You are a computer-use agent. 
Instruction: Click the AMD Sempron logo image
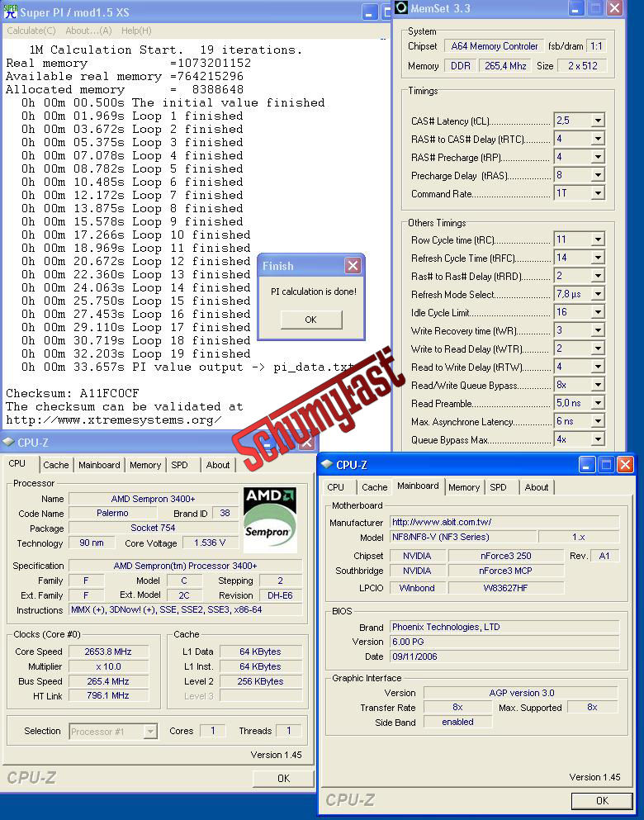click(270, 519)
